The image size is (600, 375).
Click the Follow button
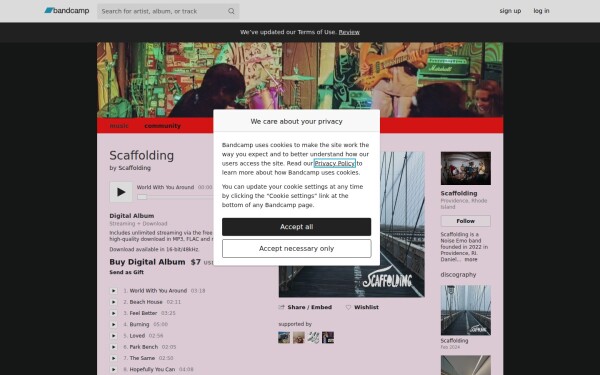[x=466, y=221]
